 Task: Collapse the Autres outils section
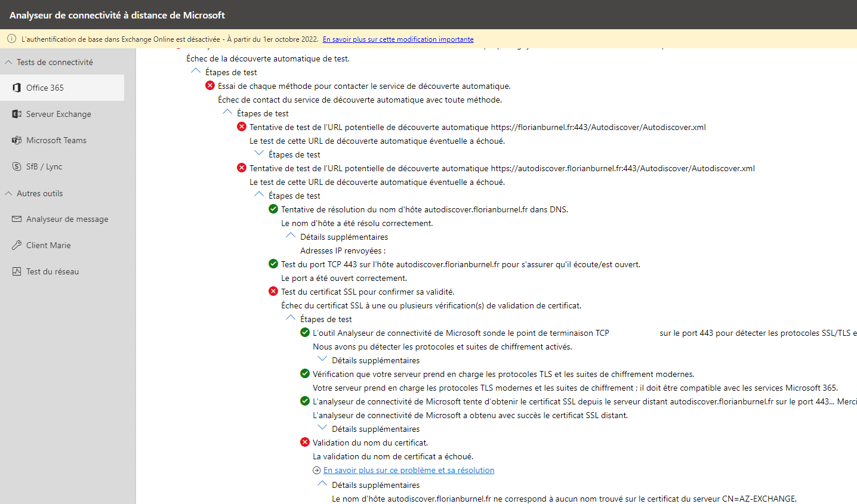(x=8, y=193)
